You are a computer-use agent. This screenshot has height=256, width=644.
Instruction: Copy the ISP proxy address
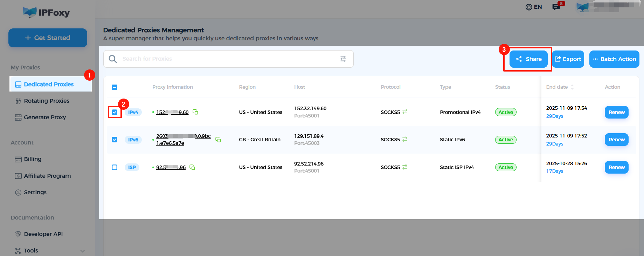[x=192, y=167]
